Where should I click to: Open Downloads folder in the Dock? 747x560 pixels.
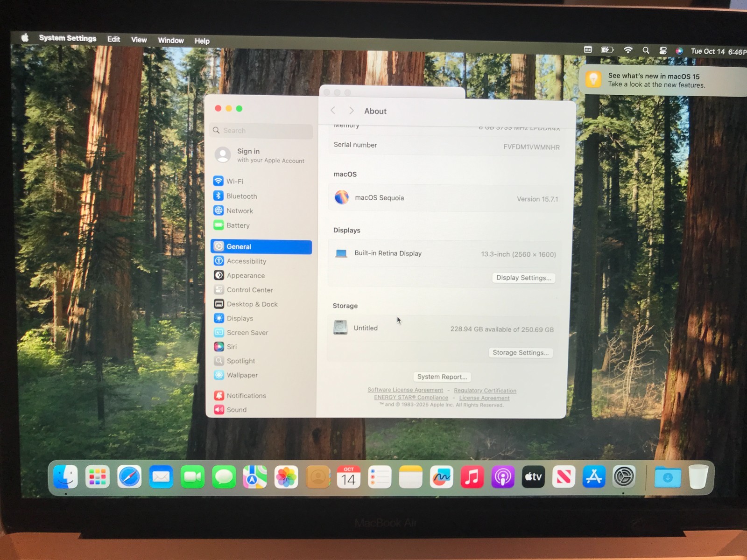tap(668, 477)
